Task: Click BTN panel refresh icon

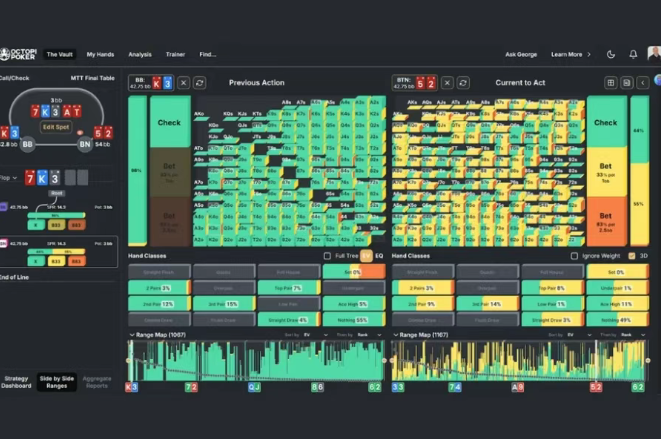Action: click(463, 83)
